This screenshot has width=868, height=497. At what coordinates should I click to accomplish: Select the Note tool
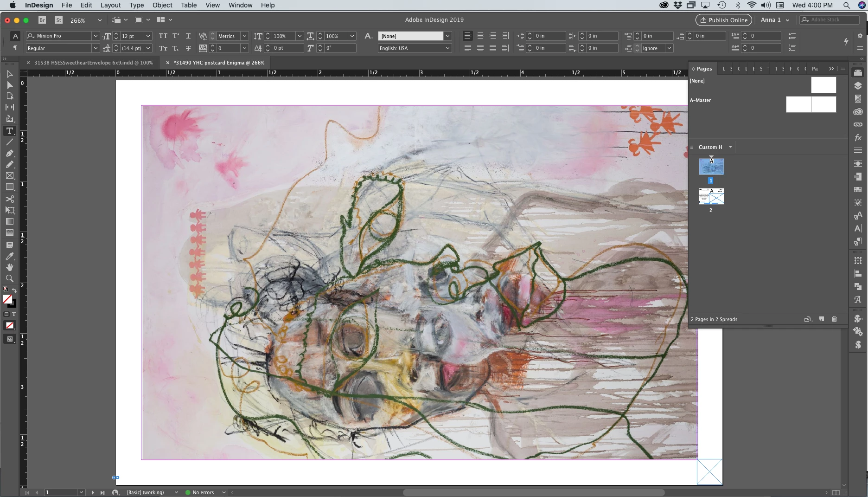coord(9,245)
